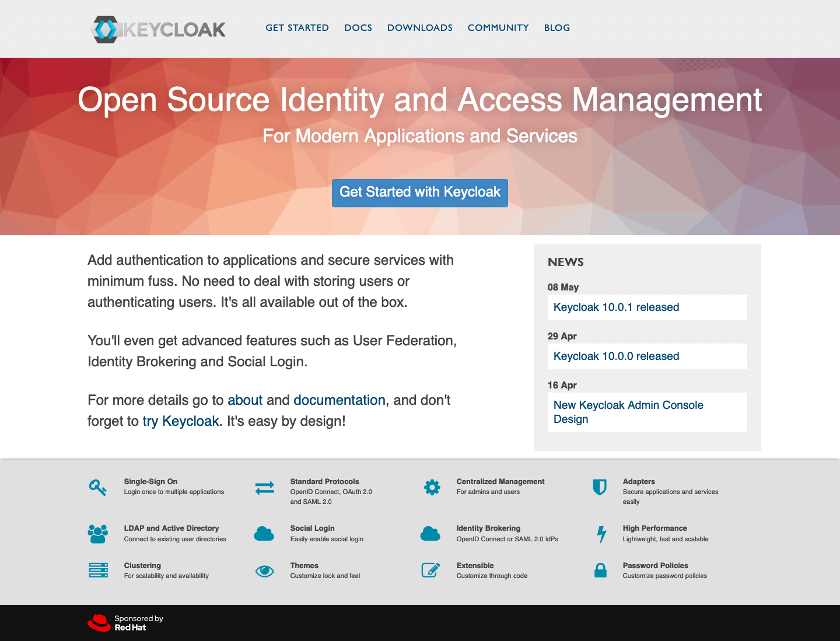Click 'Login once to multiple applications' text
This screenshot has width=840, height=641.
[174, 492]
